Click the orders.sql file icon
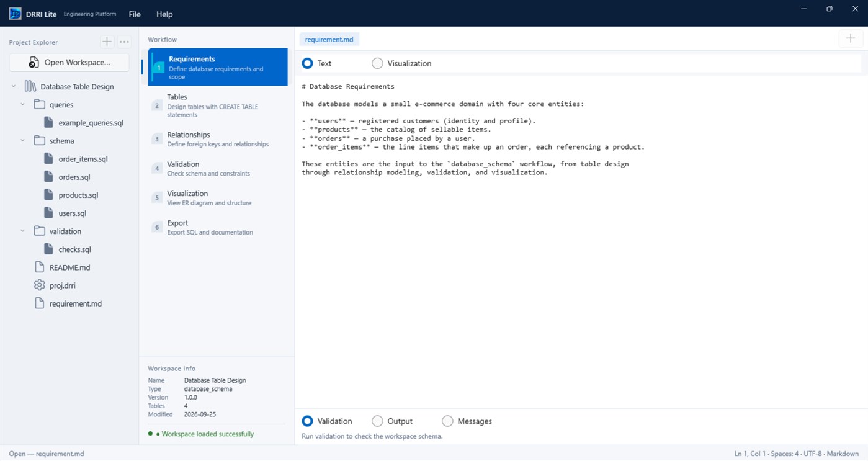 [x=48, y=176]
